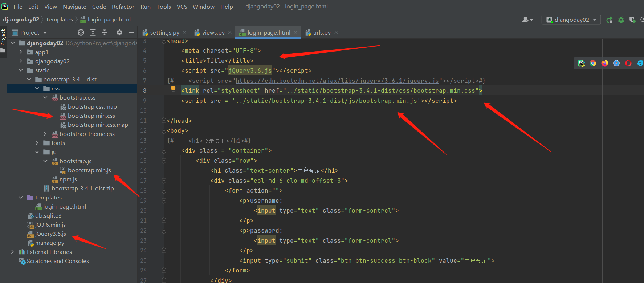Screen dimensions: 644x283
Task: Open the VCS menu
Action: point(182,7)
